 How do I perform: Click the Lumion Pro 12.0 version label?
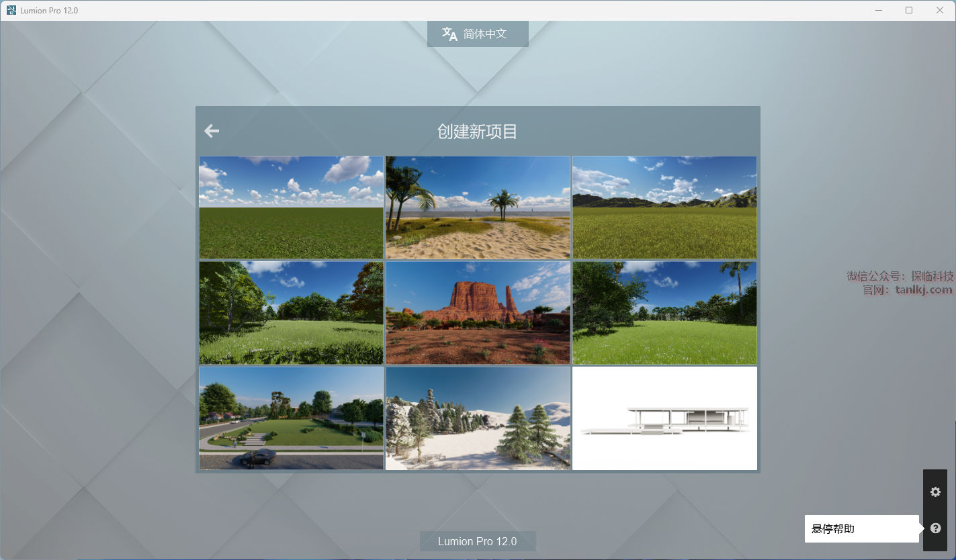pos(478,541)
